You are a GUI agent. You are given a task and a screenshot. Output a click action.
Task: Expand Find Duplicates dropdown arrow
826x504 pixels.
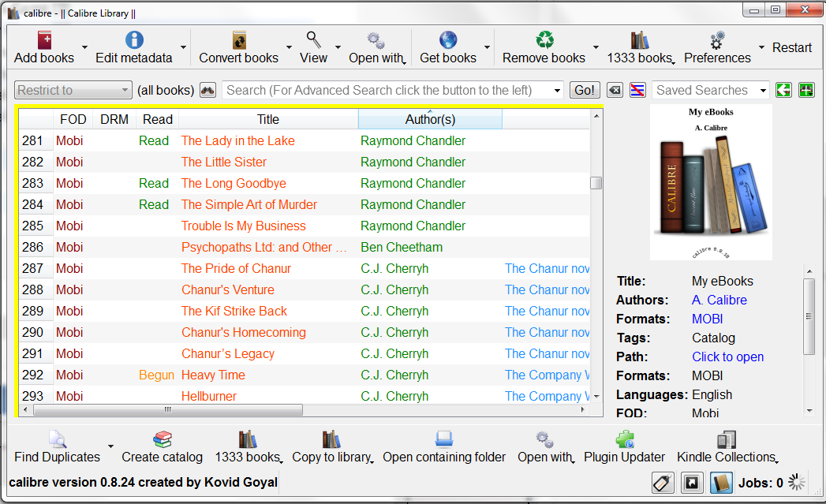(x=110, y=446)
